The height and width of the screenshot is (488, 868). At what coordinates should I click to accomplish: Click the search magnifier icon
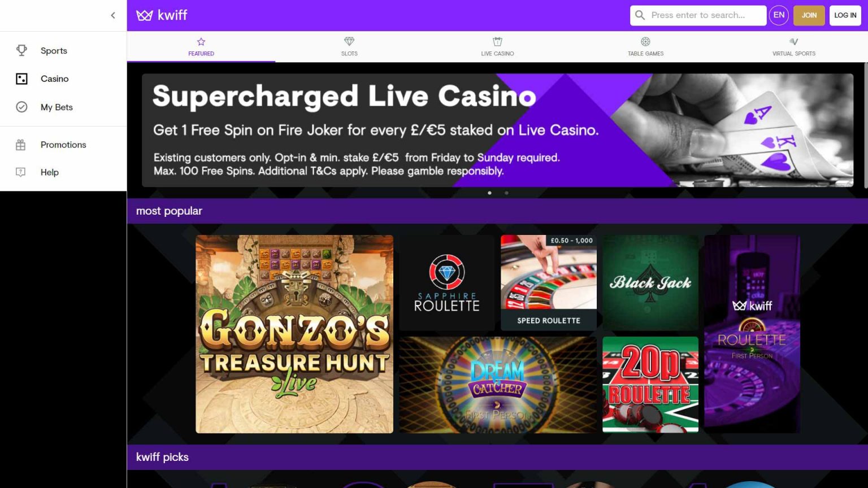coord(640,15)
